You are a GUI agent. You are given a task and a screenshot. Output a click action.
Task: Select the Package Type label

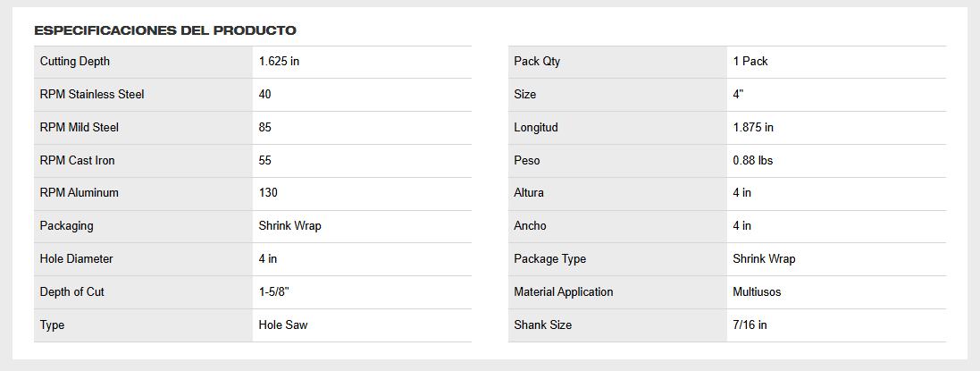point(550,259)
